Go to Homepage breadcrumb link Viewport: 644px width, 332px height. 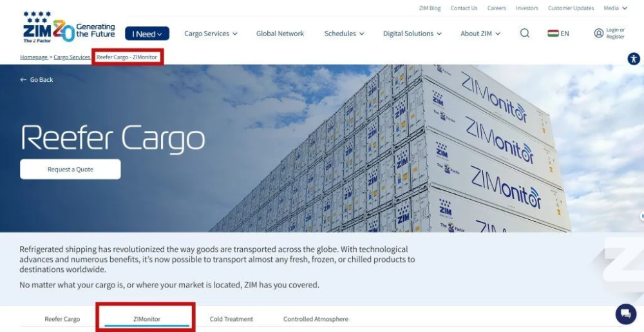tap(33, 57)
